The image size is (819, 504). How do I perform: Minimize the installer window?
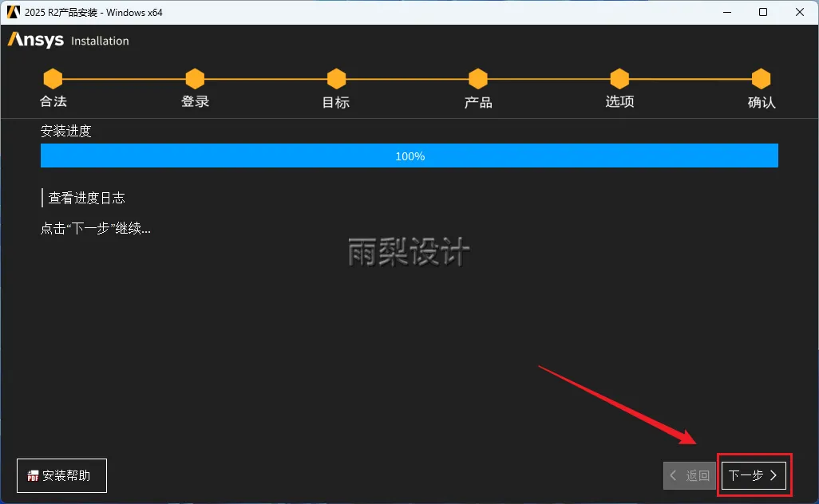click(726, 12)
